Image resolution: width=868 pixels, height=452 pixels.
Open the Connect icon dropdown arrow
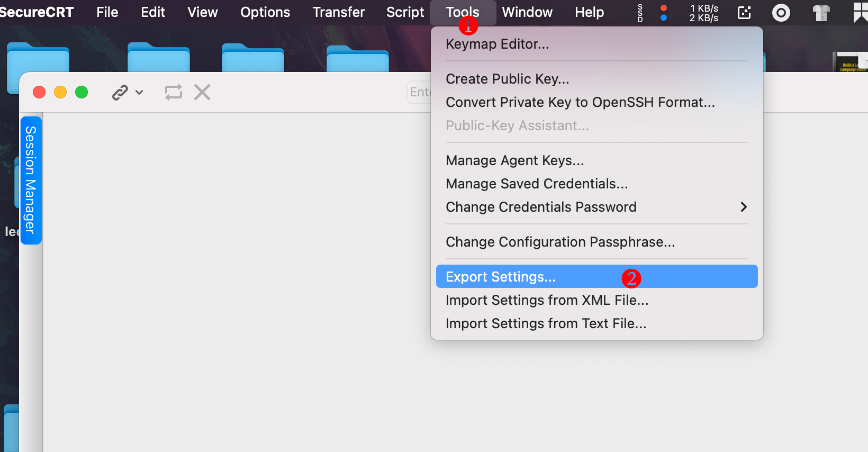click(139, 93)
